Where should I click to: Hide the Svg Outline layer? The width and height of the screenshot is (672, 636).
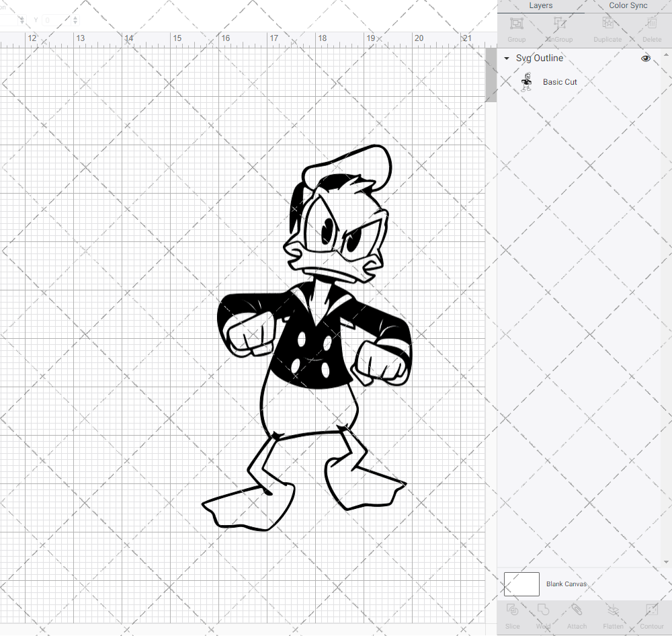(x=645, y=58)
